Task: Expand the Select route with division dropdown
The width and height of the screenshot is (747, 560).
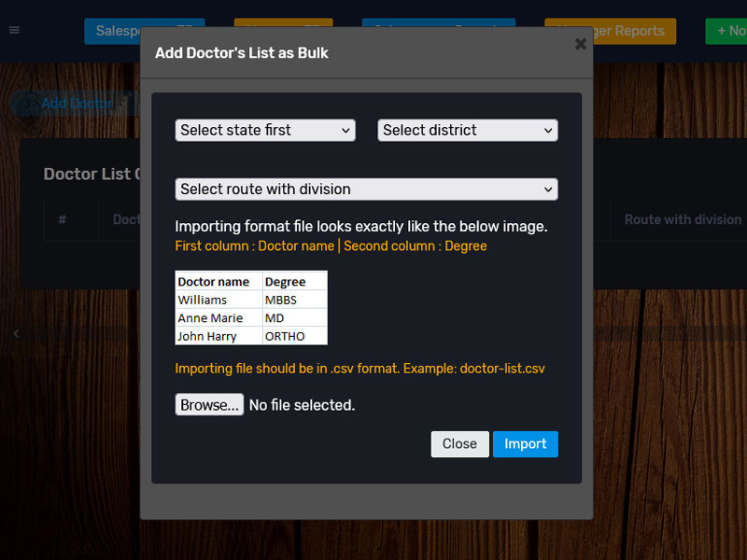Action: tap(366, 189)
